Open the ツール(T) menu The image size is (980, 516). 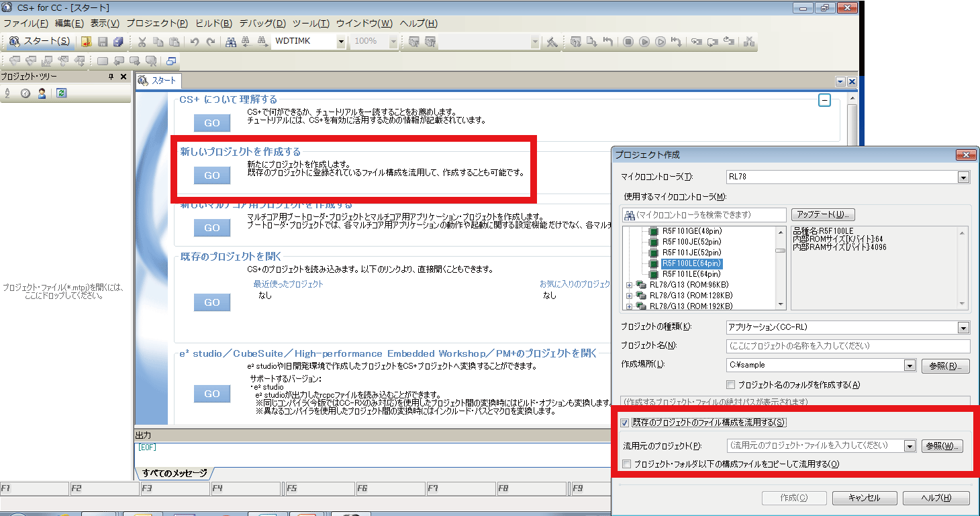(x=311, y=24)
